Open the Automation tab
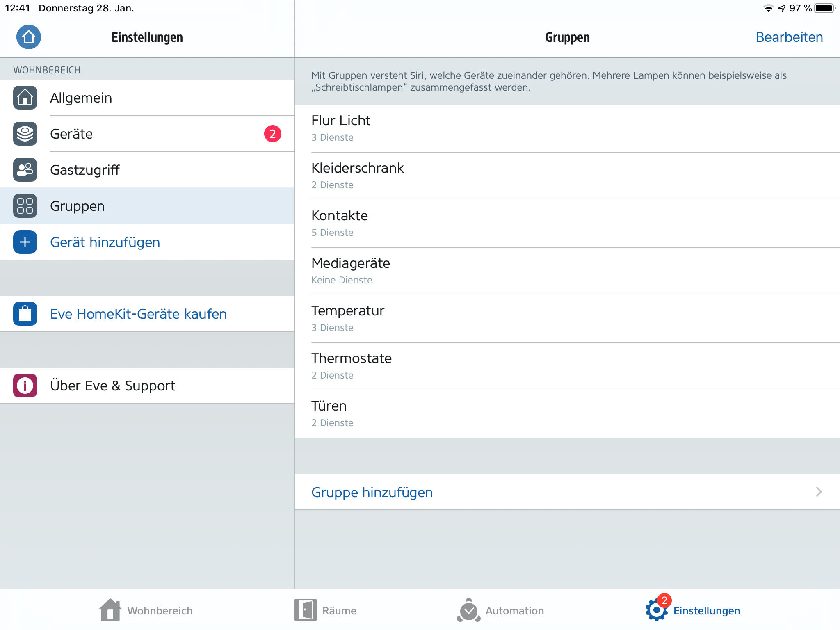The height and width of the screenshot is (630, 840). tap(501, 610)
